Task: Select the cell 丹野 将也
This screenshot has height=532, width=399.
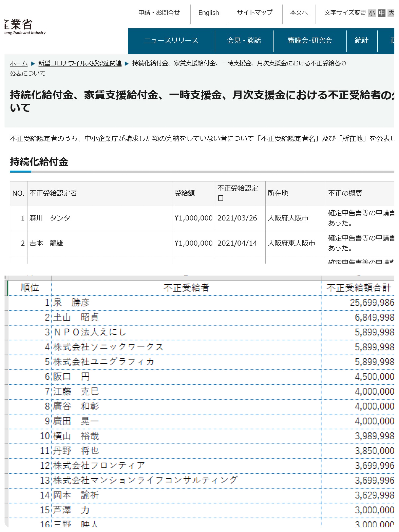Action: (x=186, y=451)
